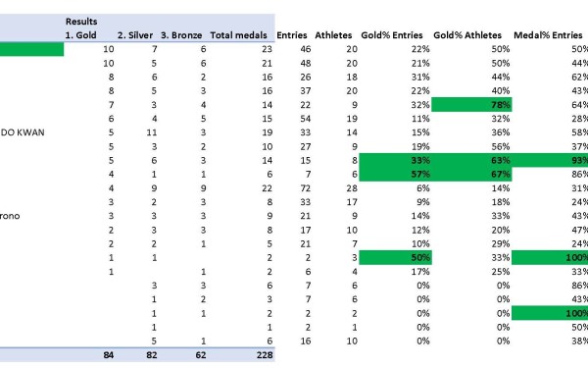Select the '2. Silver' column header
The image size is (588, 368).
click(135, 35)
